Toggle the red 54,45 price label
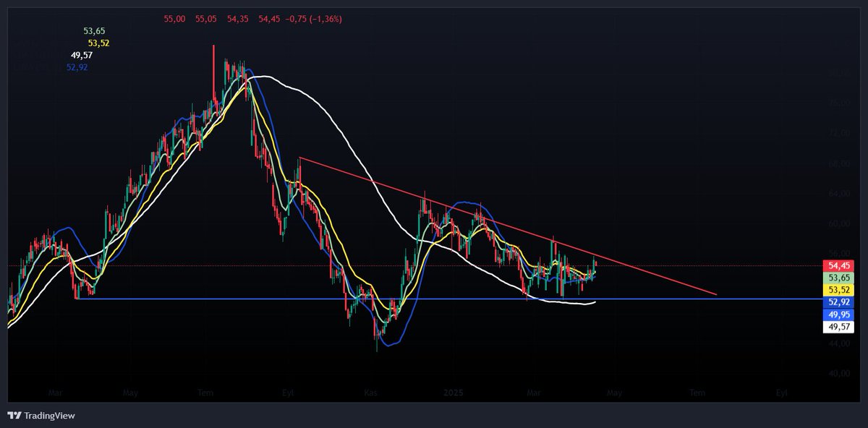Image resolution: width=868 pixels, height=428 pixels. point(837,265)
